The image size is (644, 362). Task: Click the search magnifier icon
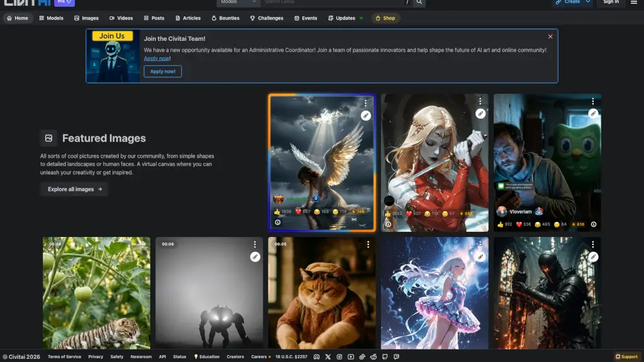[419, 3]
